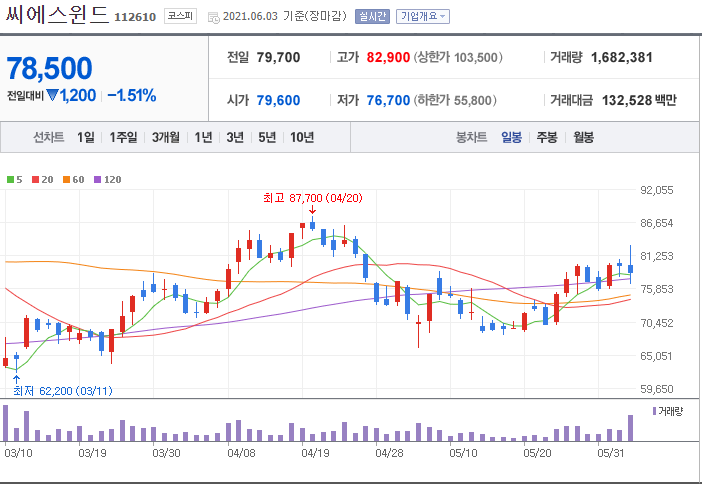Switch to 주봉 weekly candle chart
Screen dimensions: 702x484
547,137
